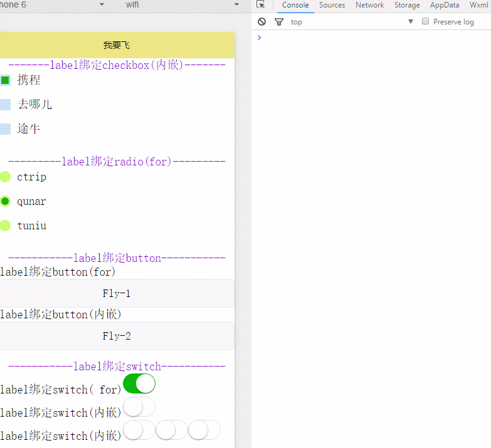Screen dimensions: 491x448
Task: Uncheck the 携程 checkbox
Action: pos(5,80)
